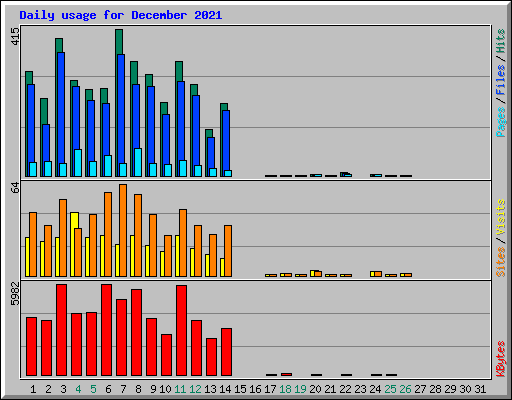The width and height of the screenshot is (512, 400).
Task: Click the orange Sites bar for day 11
Action: [183, 243]
